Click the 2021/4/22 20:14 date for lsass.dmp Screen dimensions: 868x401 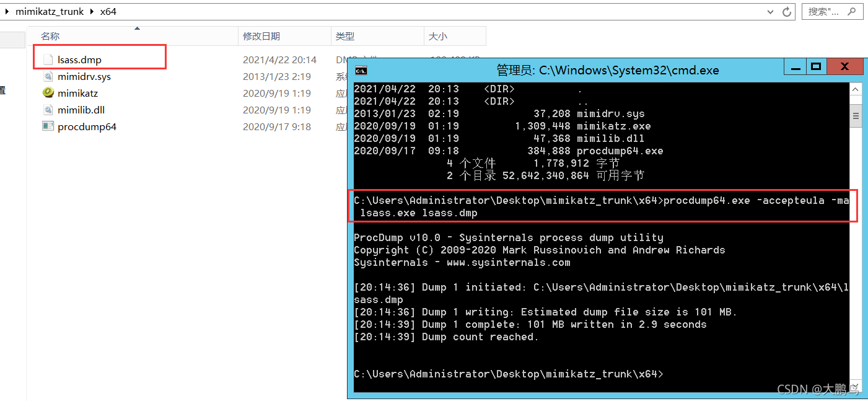point(279,60)
